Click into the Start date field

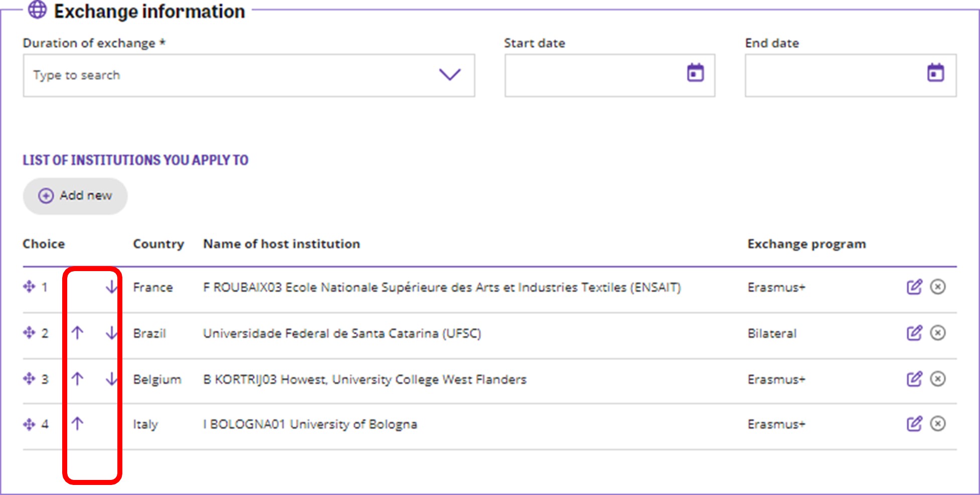click(592, 75)
